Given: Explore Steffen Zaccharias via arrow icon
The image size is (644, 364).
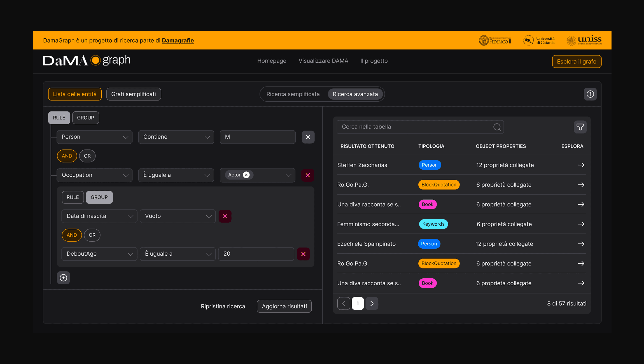Looking at the screenshot, I should click(581, 165).
